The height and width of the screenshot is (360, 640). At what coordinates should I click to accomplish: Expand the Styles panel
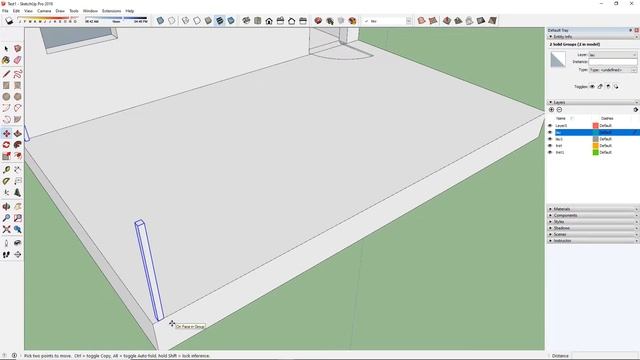pos(551,222)
